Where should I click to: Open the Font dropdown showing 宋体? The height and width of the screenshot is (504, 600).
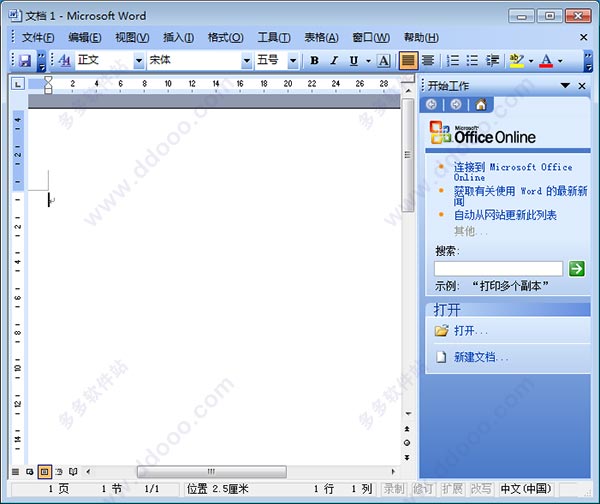pyautogui.click(x=247, y=60)
